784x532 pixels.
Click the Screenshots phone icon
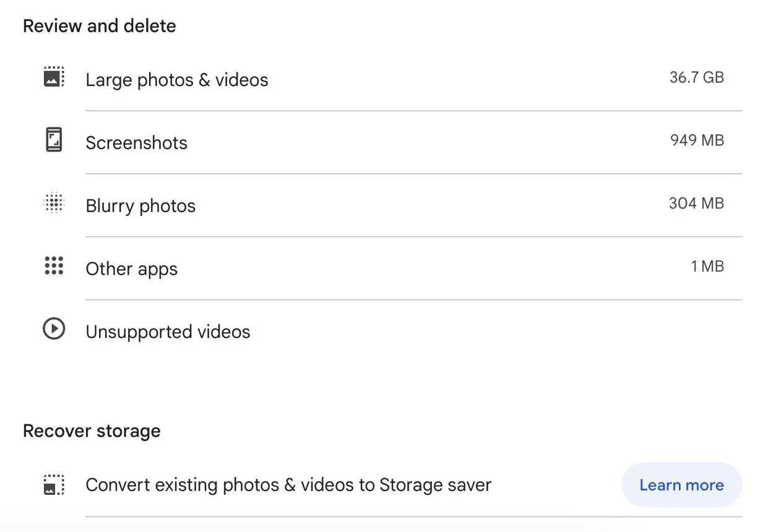54,140
